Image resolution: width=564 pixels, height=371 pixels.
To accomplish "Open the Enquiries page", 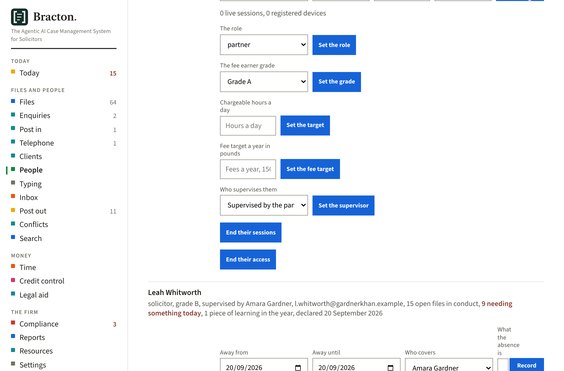I will click(35, 116).
